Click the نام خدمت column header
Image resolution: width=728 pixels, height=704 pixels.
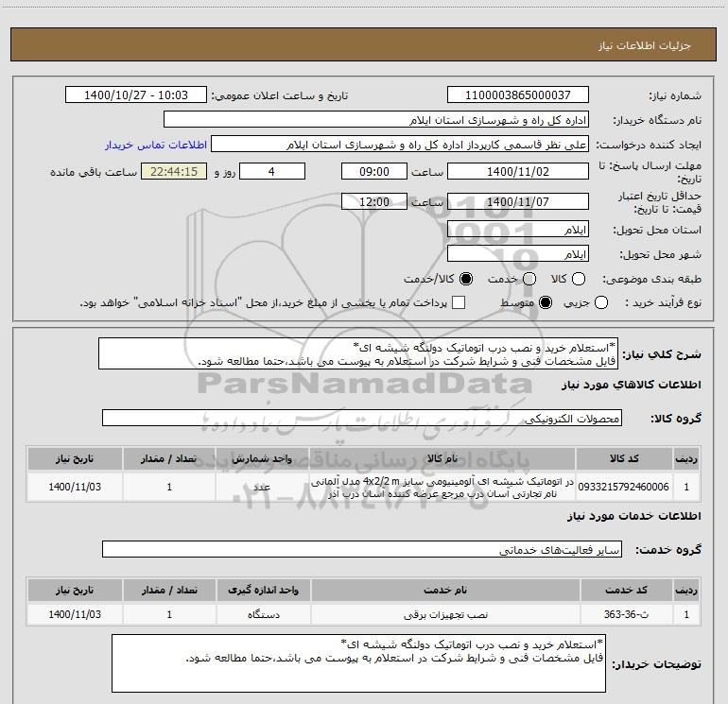[x=445, y=591]
